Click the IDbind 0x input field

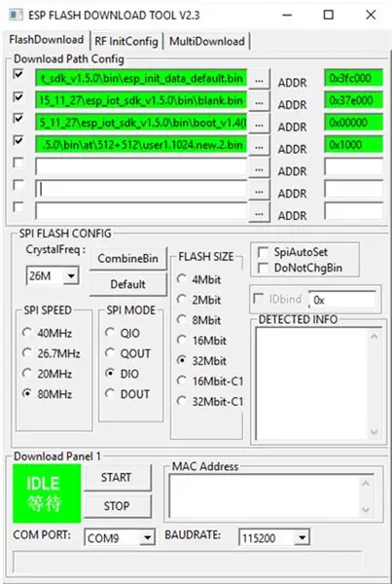click(342, 300)
